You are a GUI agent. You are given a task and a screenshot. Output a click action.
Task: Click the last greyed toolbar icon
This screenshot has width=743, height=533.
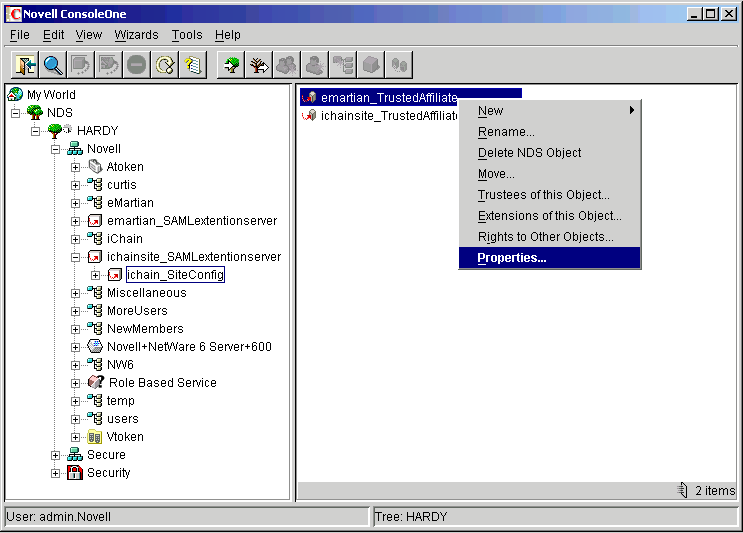[399, 65]
